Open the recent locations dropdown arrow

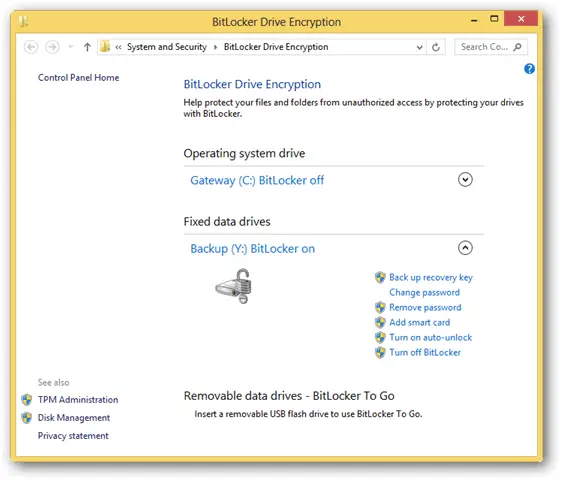click(71, 47)
